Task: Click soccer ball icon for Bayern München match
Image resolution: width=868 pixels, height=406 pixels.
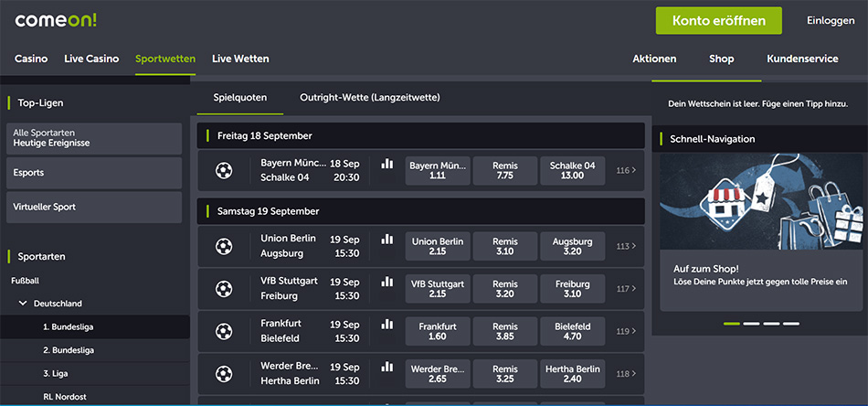Action: coord(224,171)
